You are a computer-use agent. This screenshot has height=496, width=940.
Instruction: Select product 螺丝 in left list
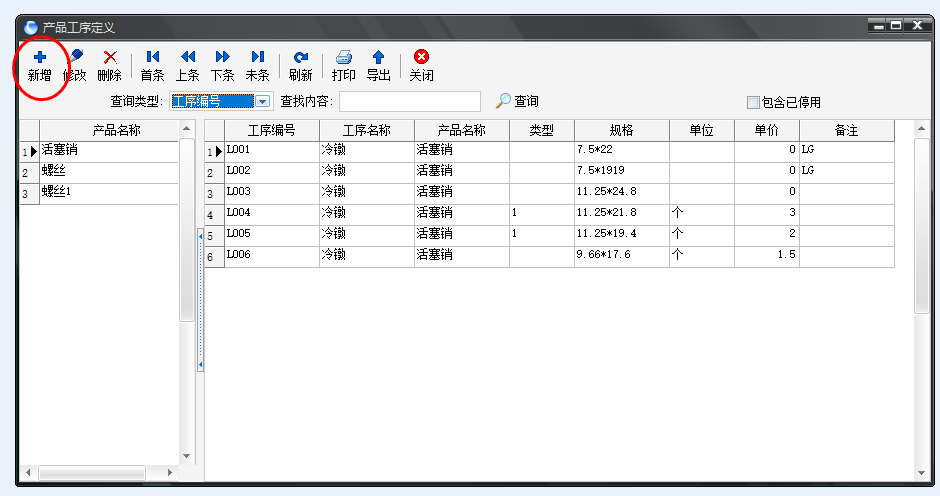(109, 172)
